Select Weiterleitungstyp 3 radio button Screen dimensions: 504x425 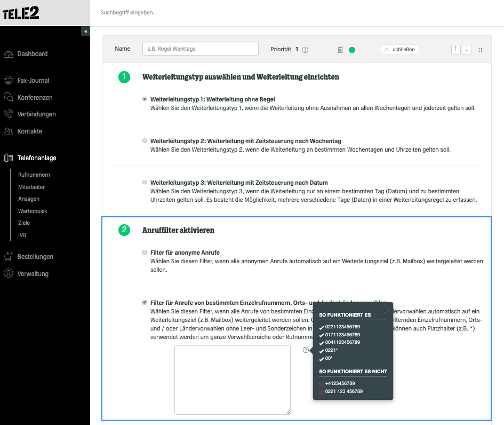pos(145,182)
